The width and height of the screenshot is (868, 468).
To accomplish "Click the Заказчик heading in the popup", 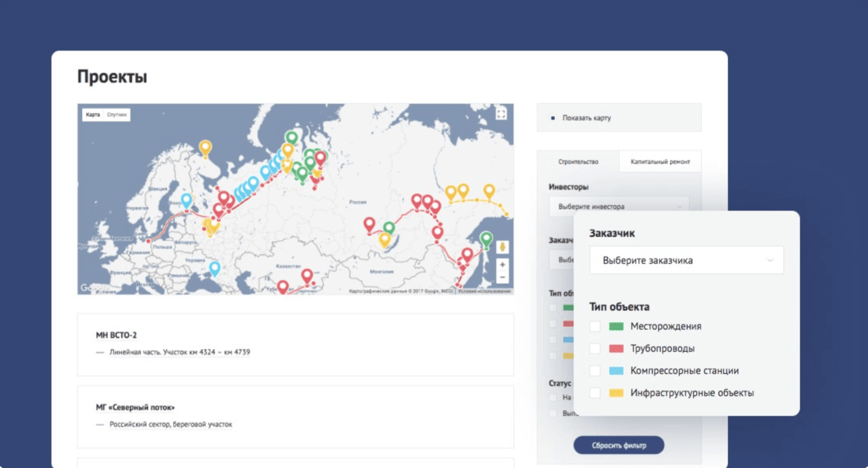I will point(612,233).
